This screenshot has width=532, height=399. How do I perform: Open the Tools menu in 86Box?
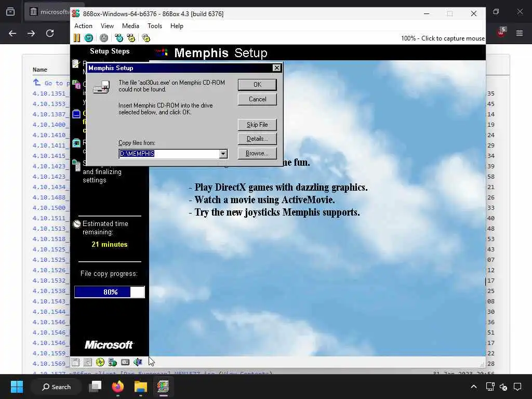(155, 26)
